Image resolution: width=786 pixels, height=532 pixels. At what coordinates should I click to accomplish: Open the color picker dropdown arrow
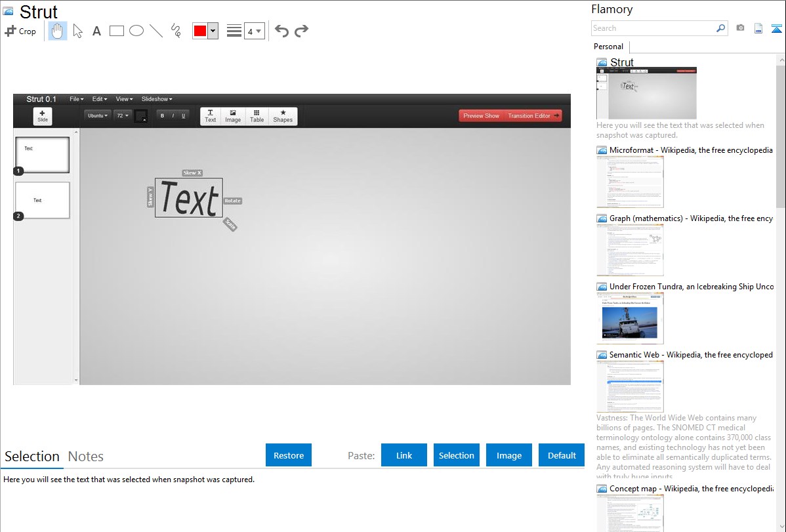pyautogui.click(x=213, y=31)
